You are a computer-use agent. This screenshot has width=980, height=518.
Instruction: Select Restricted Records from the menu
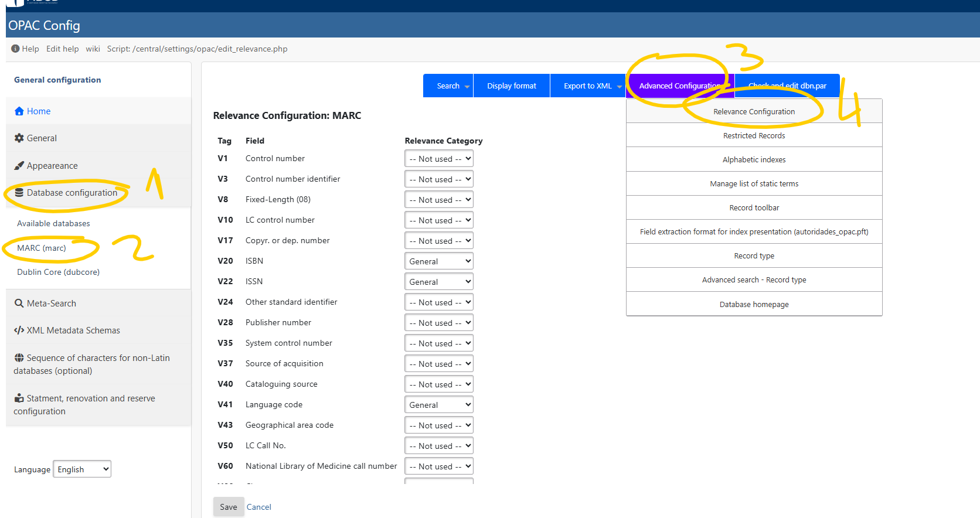pos(754,136)
